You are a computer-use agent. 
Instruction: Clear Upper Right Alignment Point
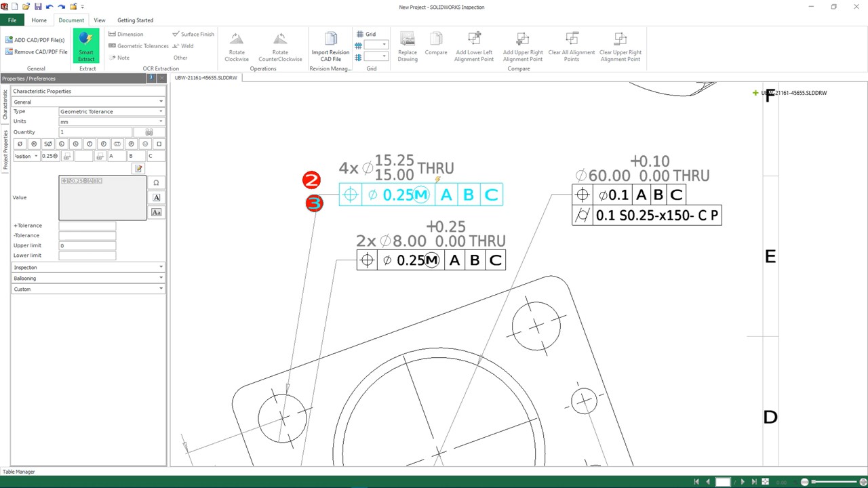point(620,46)
